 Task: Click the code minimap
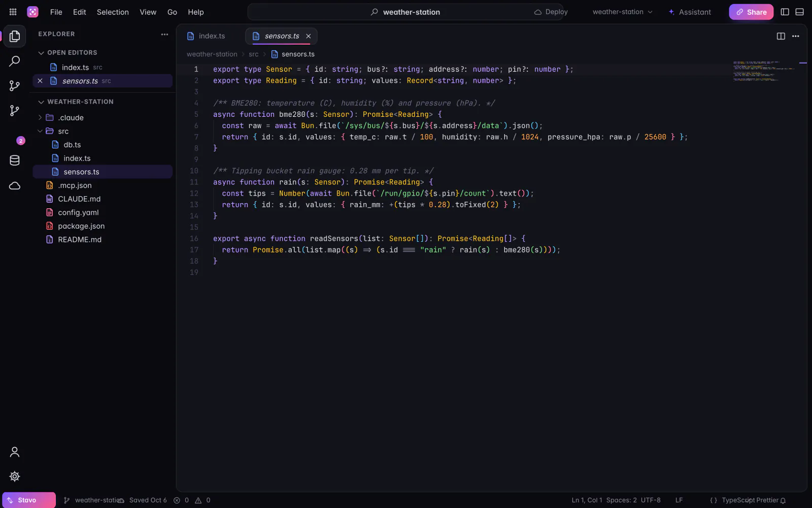coord(764,72)
